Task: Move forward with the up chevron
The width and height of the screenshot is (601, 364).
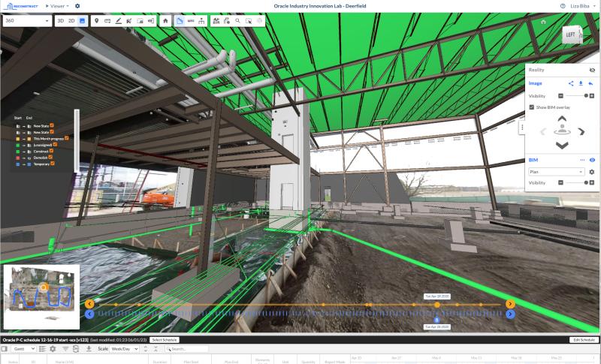Action: 562,119
